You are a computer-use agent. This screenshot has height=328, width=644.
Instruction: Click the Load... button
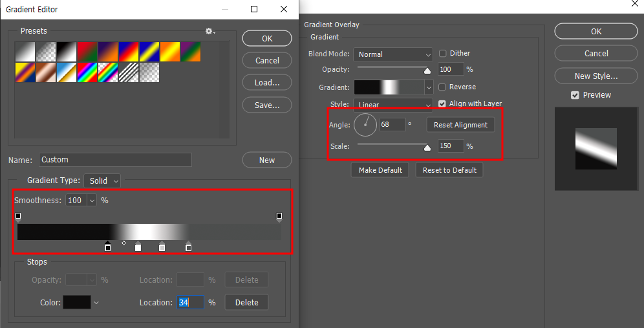(x=267, y=83)
